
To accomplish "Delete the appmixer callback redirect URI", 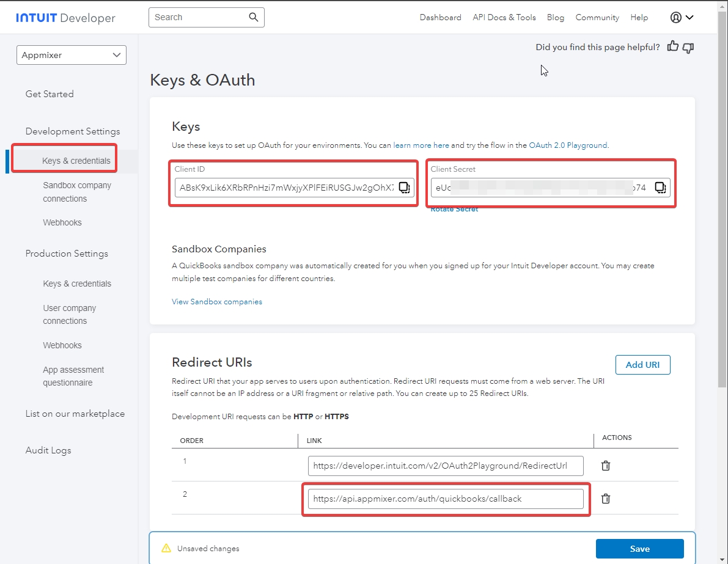I will [x=606, y=499].
